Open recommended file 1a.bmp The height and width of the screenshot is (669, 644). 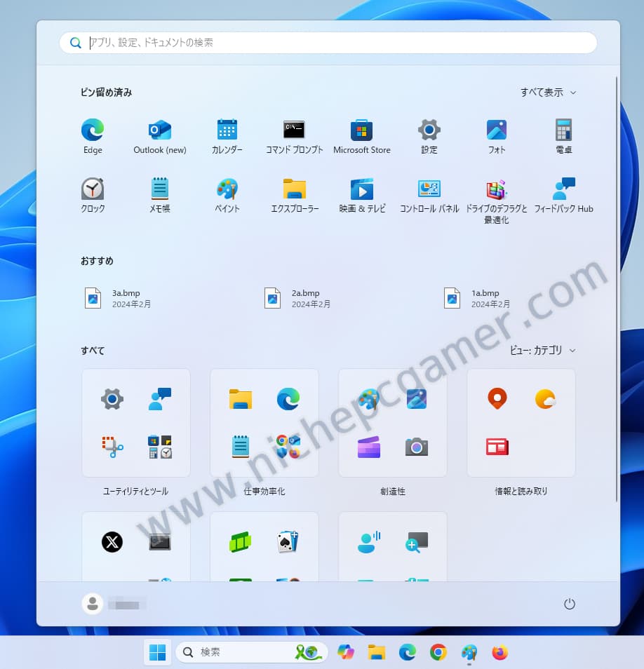[x=478, y=298]
